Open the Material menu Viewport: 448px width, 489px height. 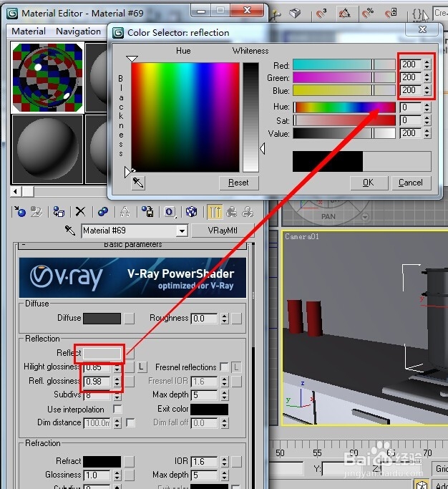[29, 32]
